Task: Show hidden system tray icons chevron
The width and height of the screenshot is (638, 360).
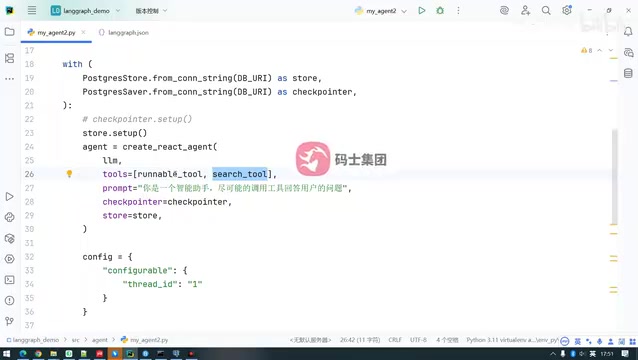Action: click(553, 354)
